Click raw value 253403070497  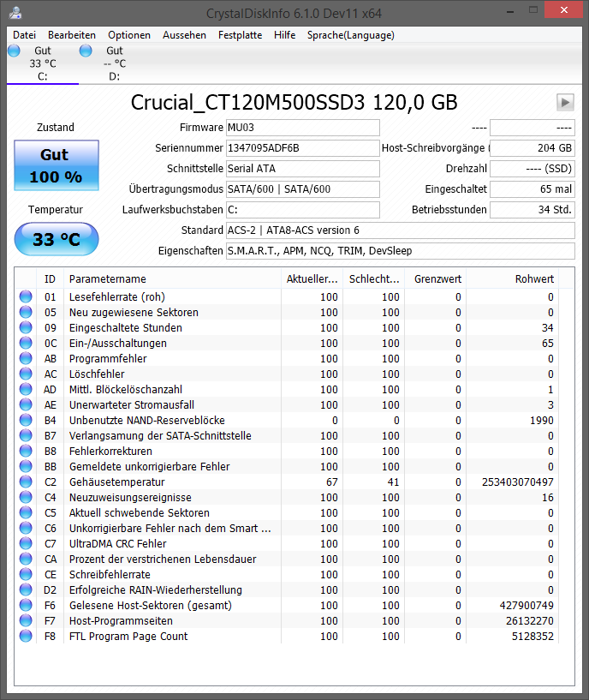(518, 482)
